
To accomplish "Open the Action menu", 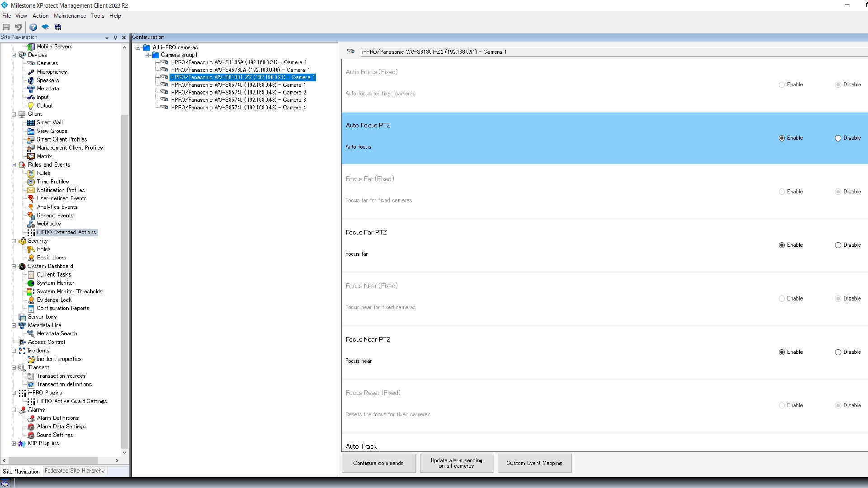I will click(x=40, y=16).
